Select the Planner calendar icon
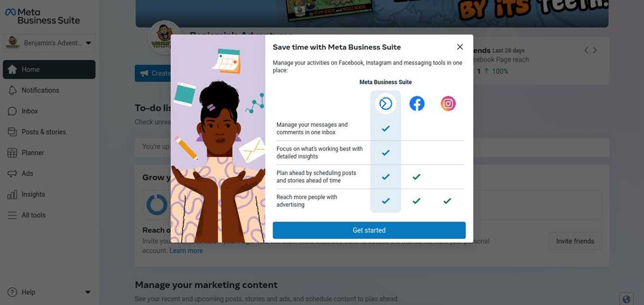Screen dimensions: 644x305 pyautogui.click(x=13, y=152)
